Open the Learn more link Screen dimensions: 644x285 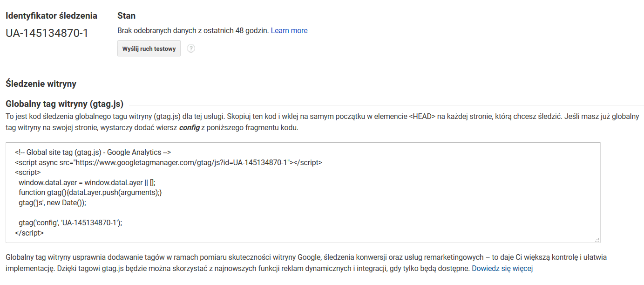(289, 30)
